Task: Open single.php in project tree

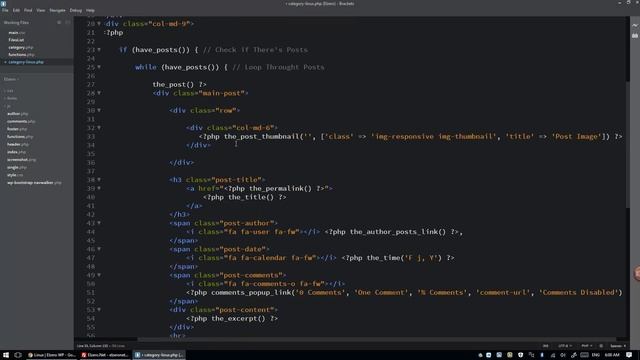Action: click(17, 167)
